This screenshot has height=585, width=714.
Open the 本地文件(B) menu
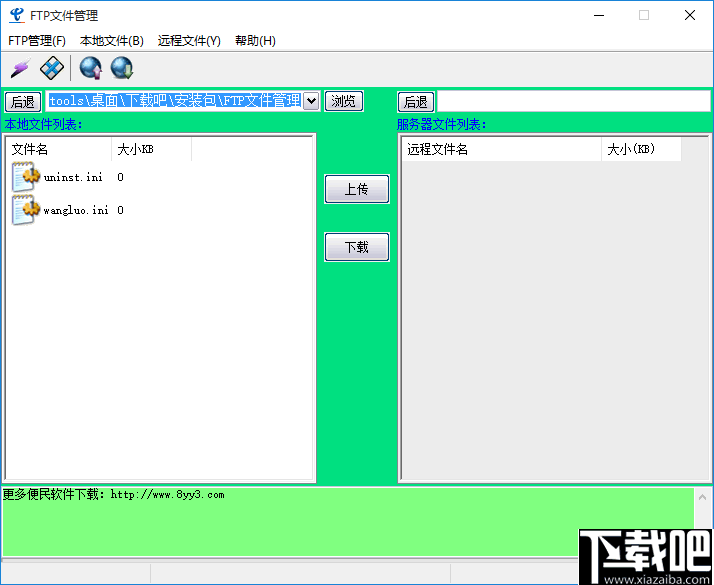click(112, 41)
